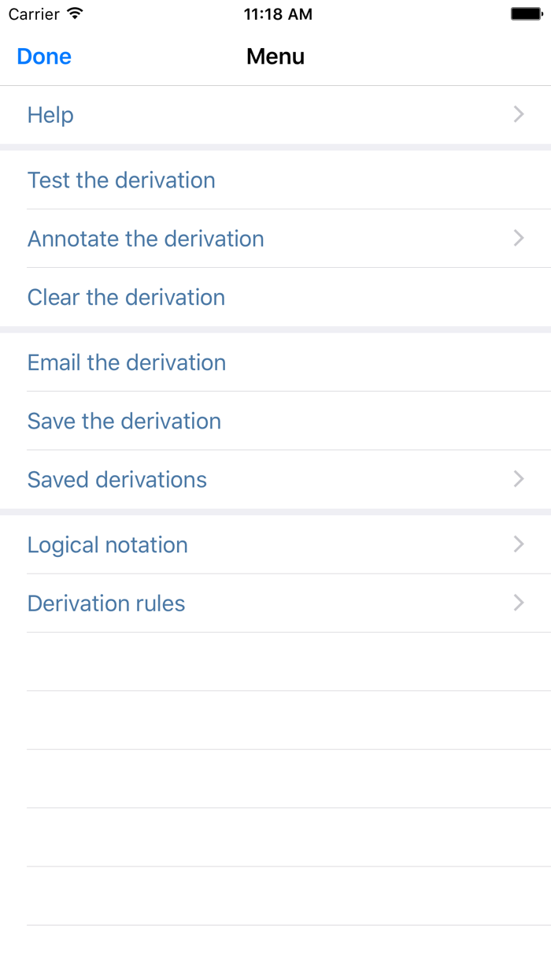Click the Saved derivations disclosure chevron
This screenshot has width=551, height=980.
519,479
